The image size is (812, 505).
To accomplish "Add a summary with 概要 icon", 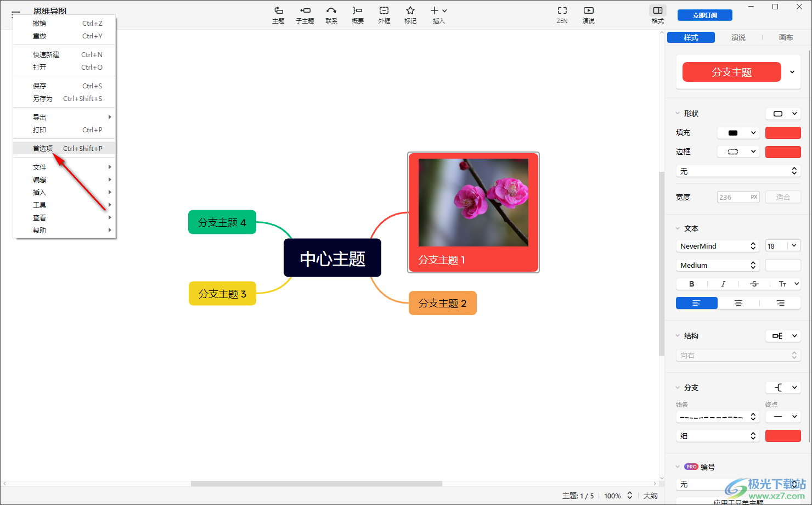I will 358,15.
